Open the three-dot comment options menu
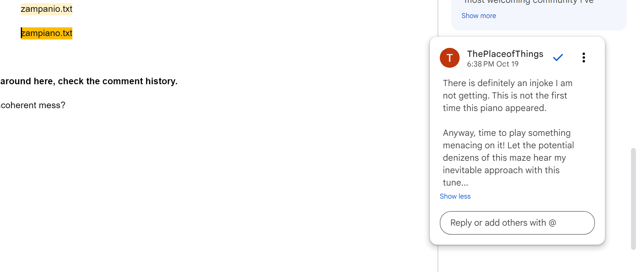 (x=583, y=58)
